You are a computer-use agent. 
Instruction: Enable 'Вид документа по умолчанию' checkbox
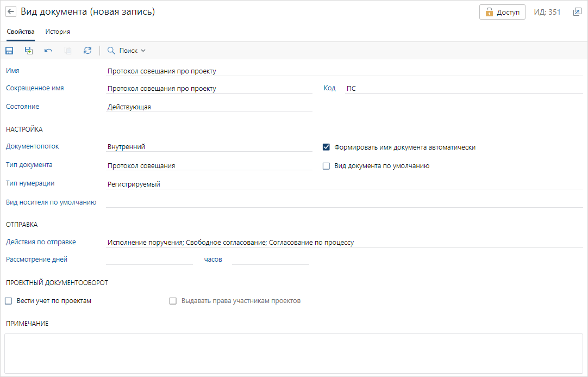[x=327, y=166]
